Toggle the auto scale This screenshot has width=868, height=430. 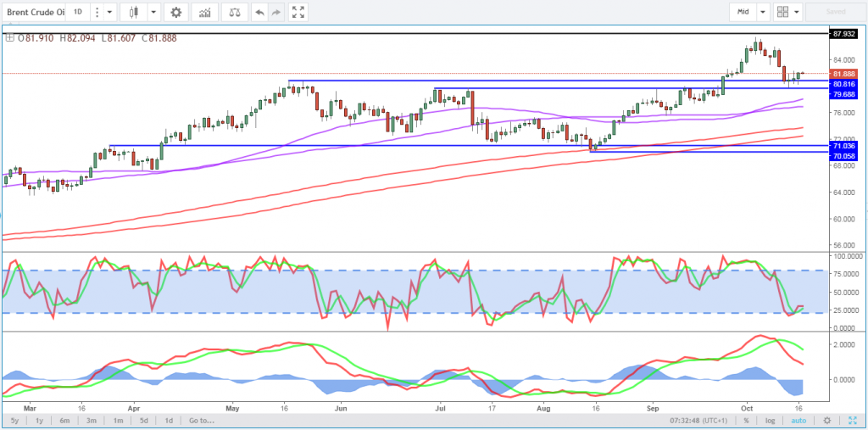(799, 421)
